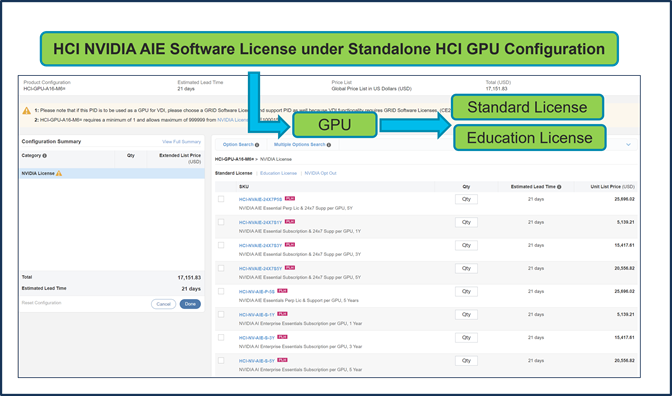
Task: Check the box for HCI-NV-AIE-S-3Y
Action: point(221,337)
